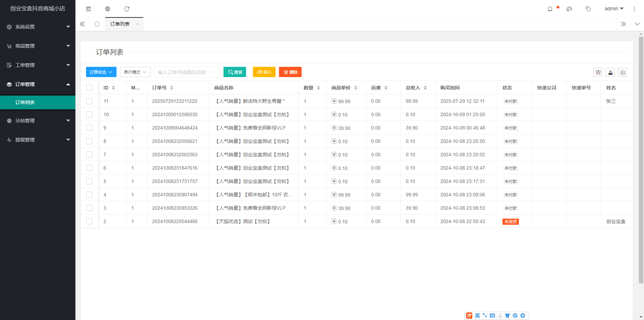Click the print table icon

pos(622,72)
